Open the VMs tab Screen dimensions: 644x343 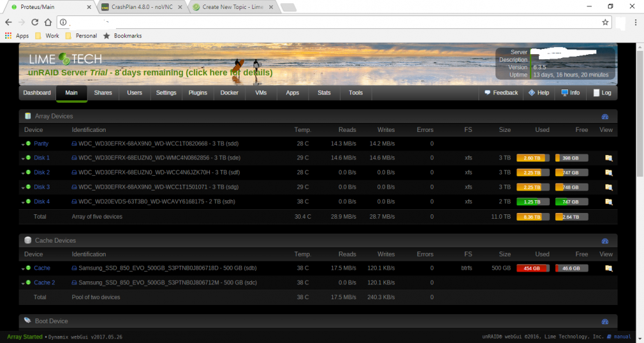[261, 93]
